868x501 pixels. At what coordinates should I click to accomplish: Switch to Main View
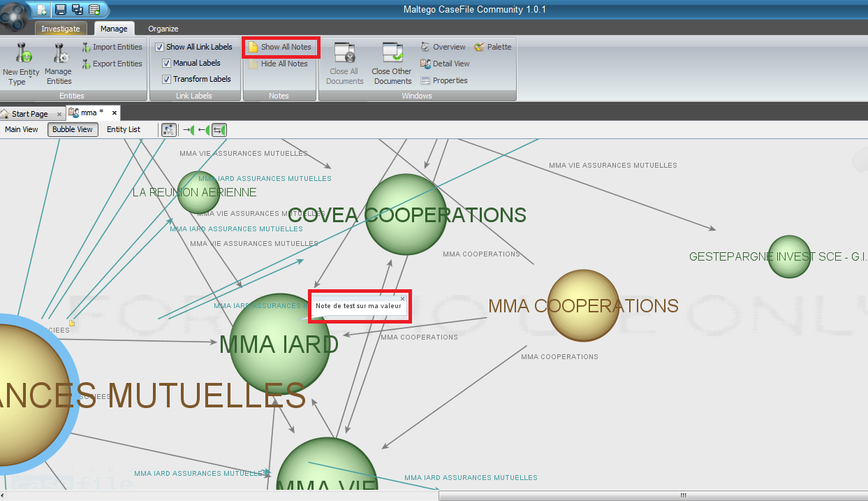pos(22,129)
